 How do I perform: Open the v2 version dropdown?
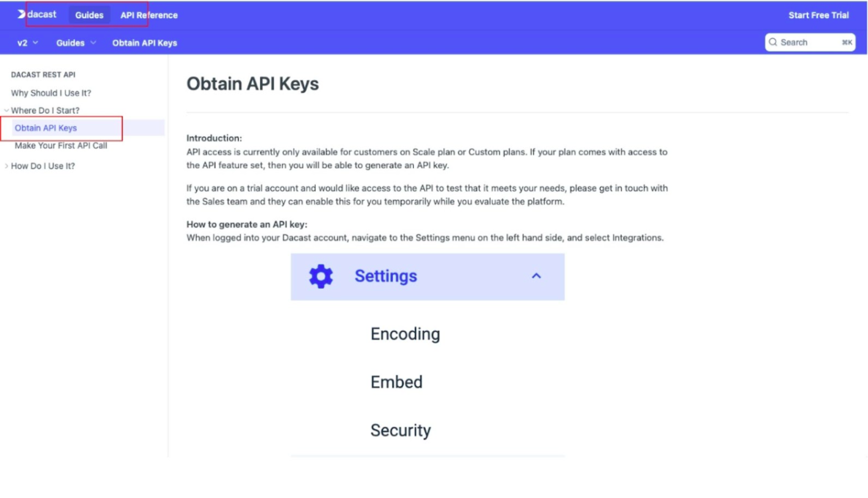(26, 42)
